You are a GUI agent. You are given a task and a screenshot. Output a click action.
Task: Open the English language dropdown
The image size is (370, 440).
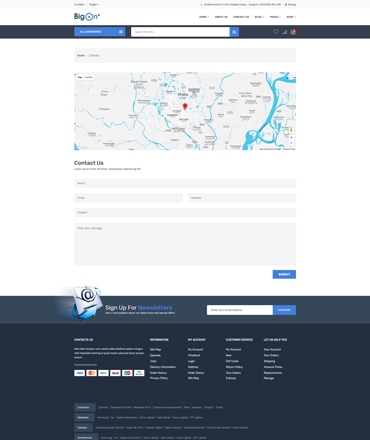tap(94, 4)
